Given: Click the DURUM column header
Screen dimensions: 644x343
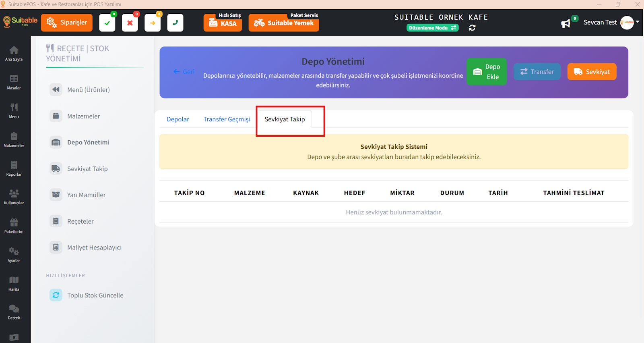Looking at the screenshot, I should (x=452, y=193).
